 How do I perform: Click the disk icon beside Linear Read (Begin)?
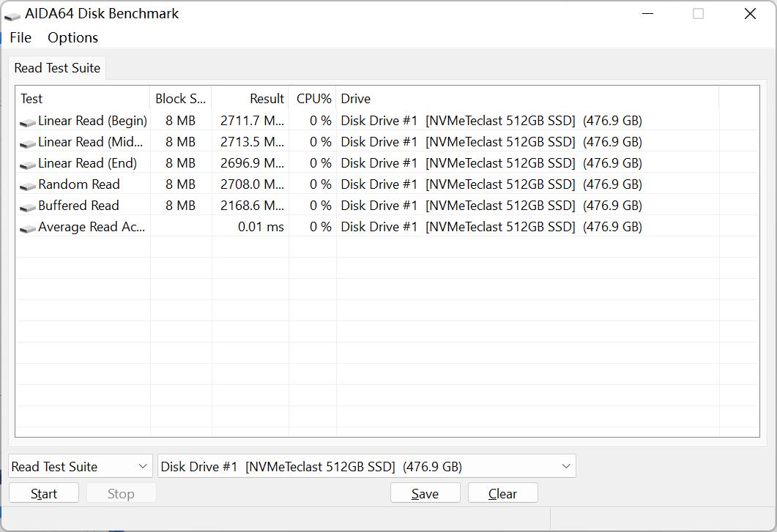pyautogui.click(x=27, y=122)
